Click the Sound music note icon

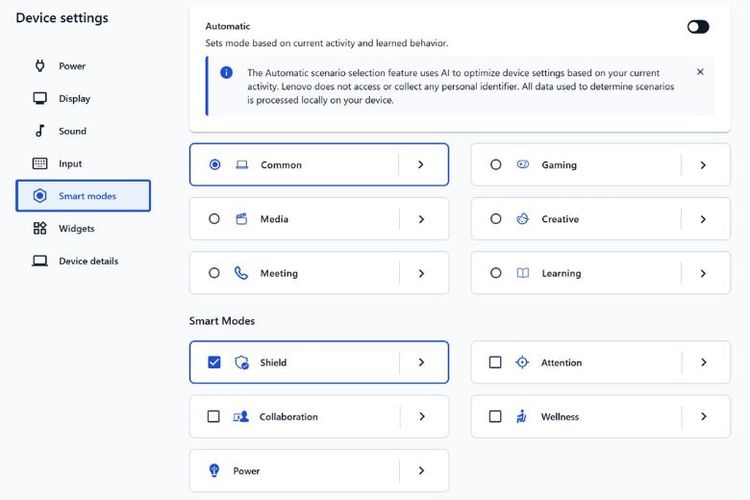coord(40,131)
